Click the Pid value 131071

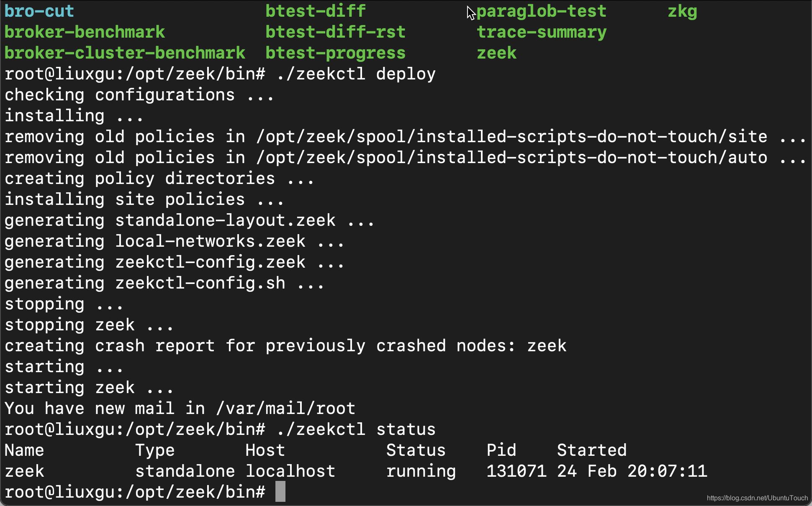(516, 471)
